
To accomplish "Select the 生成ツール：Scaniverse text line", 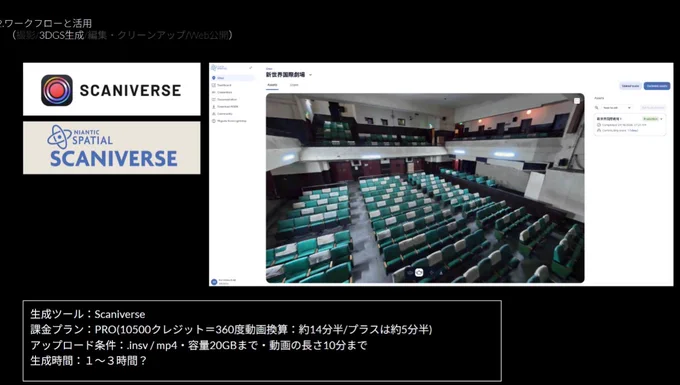I will pos(88,314).
